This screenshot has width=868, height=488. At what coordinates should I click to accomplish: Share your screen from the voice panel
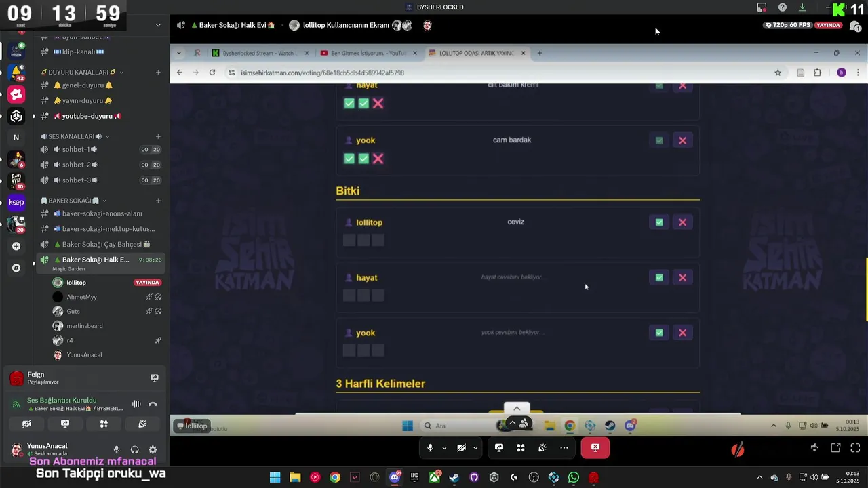coord(65,424)
